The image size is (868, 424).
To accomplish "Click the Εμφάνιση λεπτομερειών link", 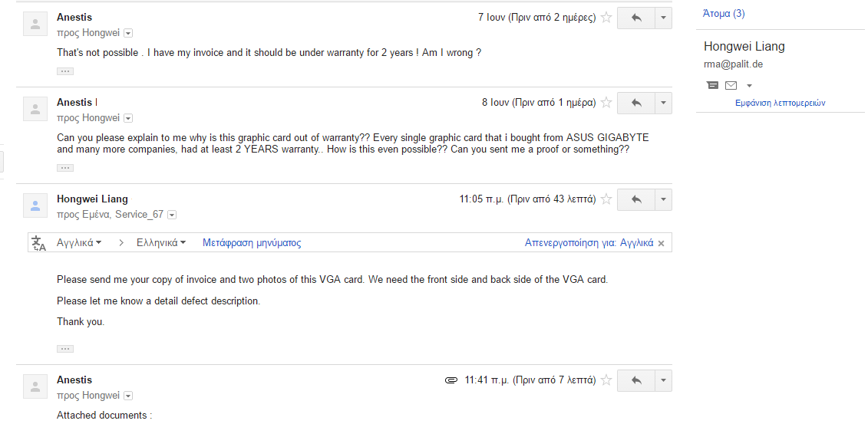I will pyautogui.click(x=781, y=103).
